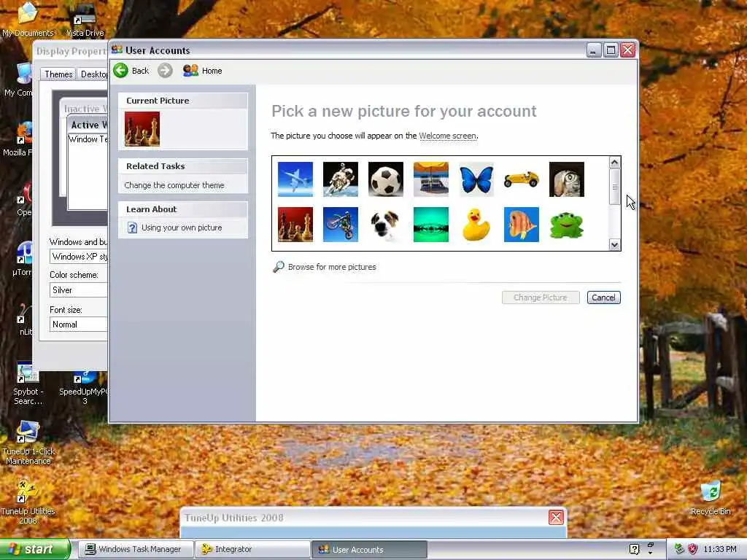Open TuneUp Utilities 2008 desktop icon

[x=28, y=502]
